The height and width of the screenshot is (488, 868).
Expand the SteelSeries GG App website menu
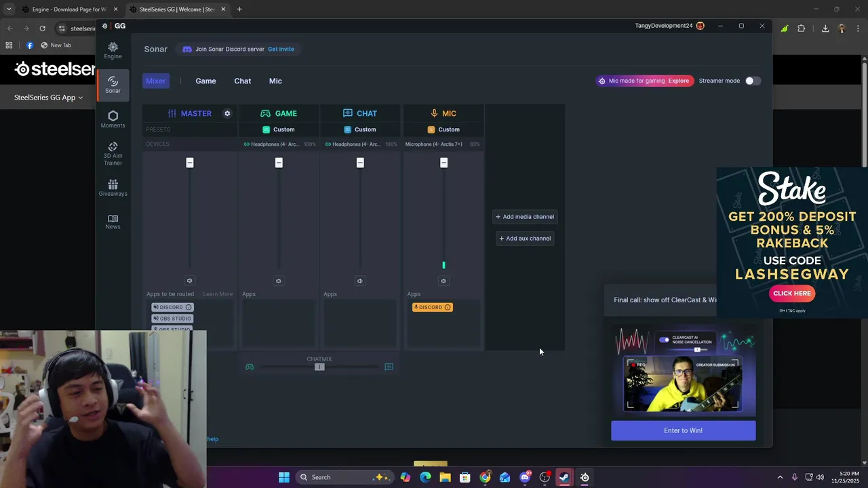(x=48, y=98)
